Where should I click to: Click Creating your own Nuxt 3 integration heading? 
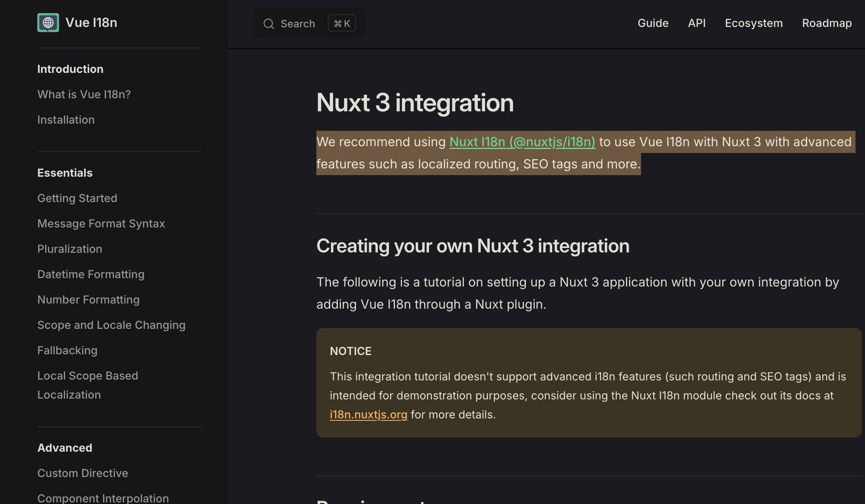pyautogui.click(x=473, y=246)
